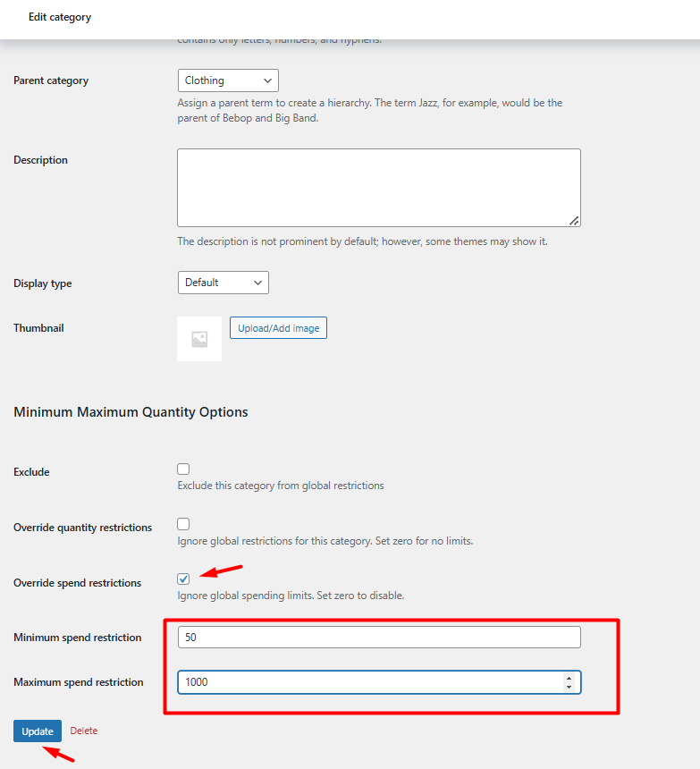Focus the Minimum spend restriction field
This screenshot has width=700, height=769.
(378, 637)
